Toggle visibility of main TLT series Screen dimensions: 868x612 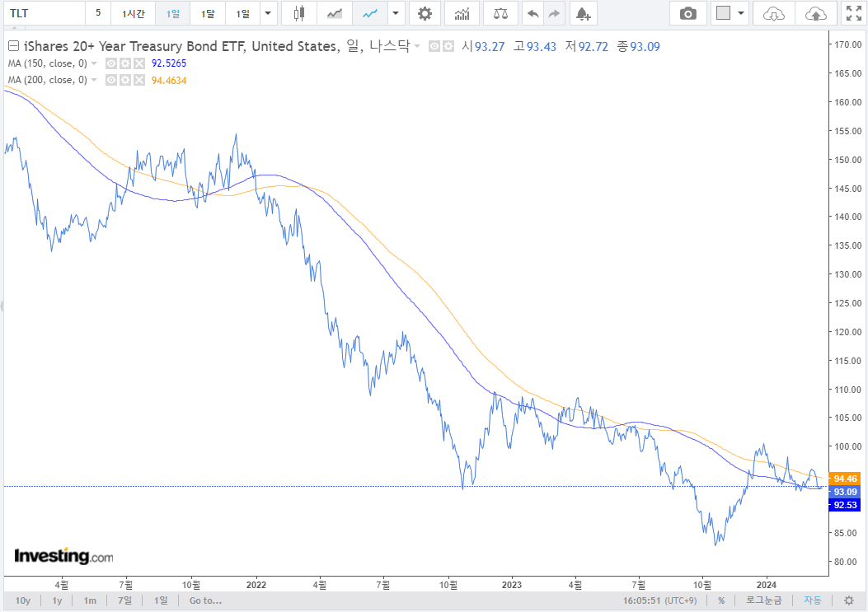434,46
